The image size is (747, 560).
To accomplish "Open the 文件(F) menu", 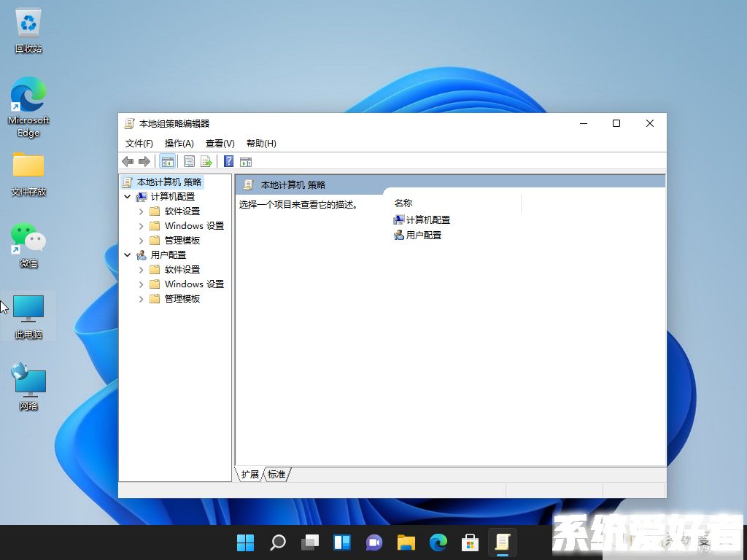I will pyautogui.click(x=139, y=144).
